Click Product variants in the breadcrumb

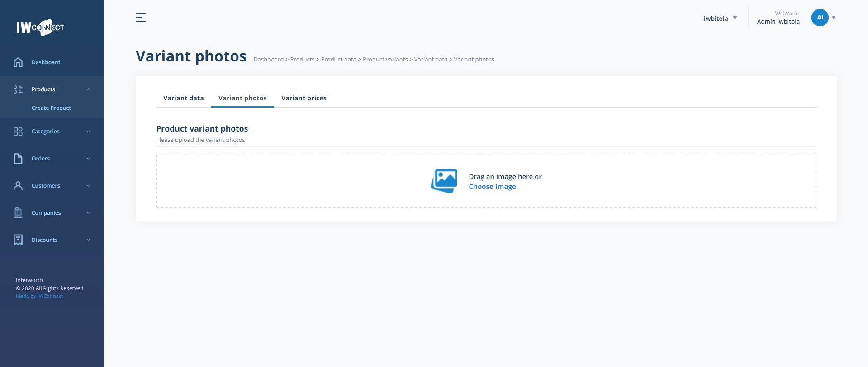[x=385, y=60]
